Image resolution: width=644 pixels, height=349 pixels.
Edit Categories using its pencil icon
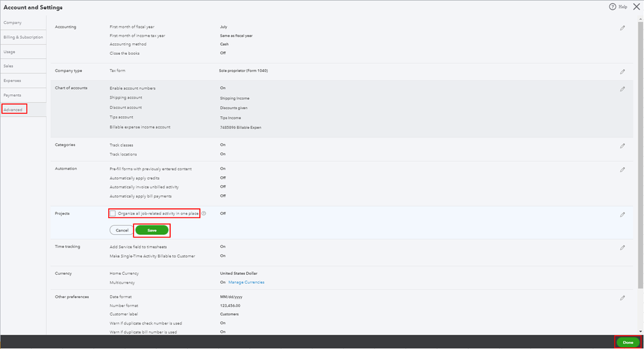click(x=622, y=146)
